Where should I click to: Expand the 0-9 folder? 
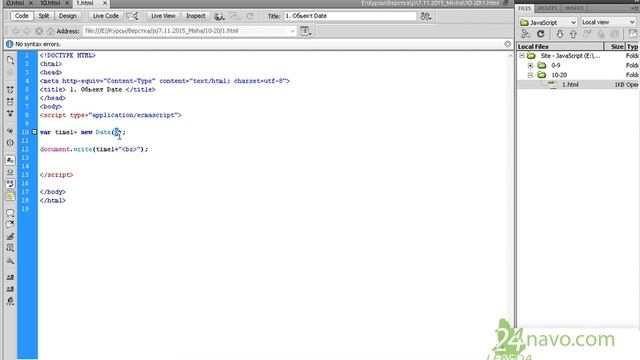[530, 65]
